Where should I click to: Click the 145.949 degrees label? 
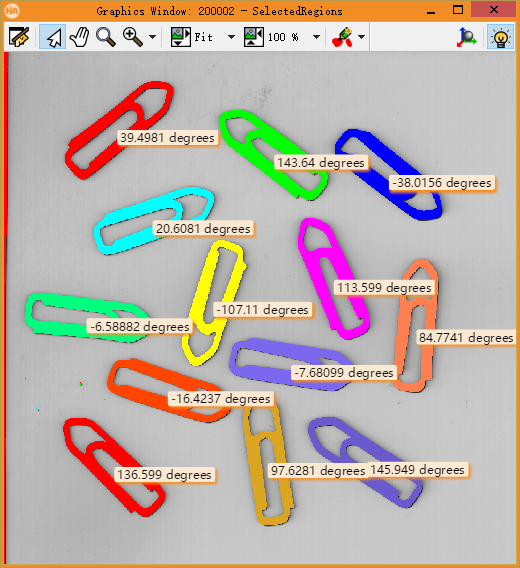[417, 470]
